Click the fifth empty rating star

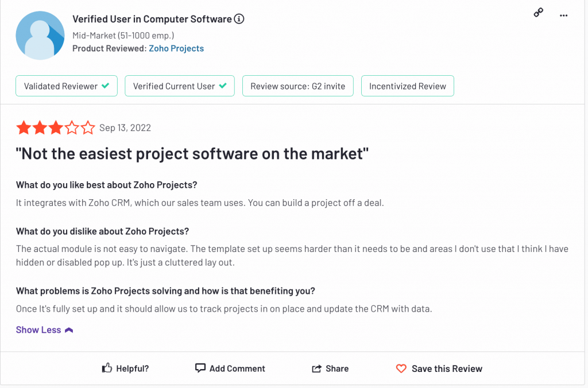click(x=88, y=127)
